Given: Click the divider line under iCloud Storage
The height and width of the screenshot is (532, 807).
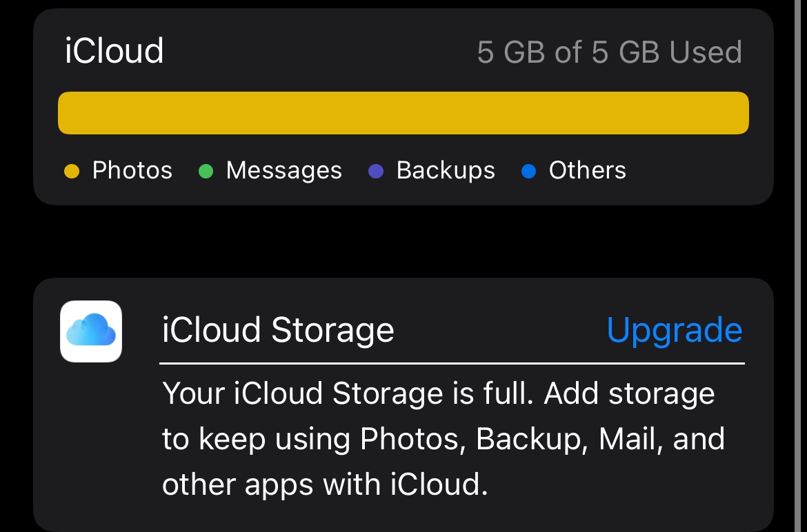Looking at the screenshot, I should [452, 362].
